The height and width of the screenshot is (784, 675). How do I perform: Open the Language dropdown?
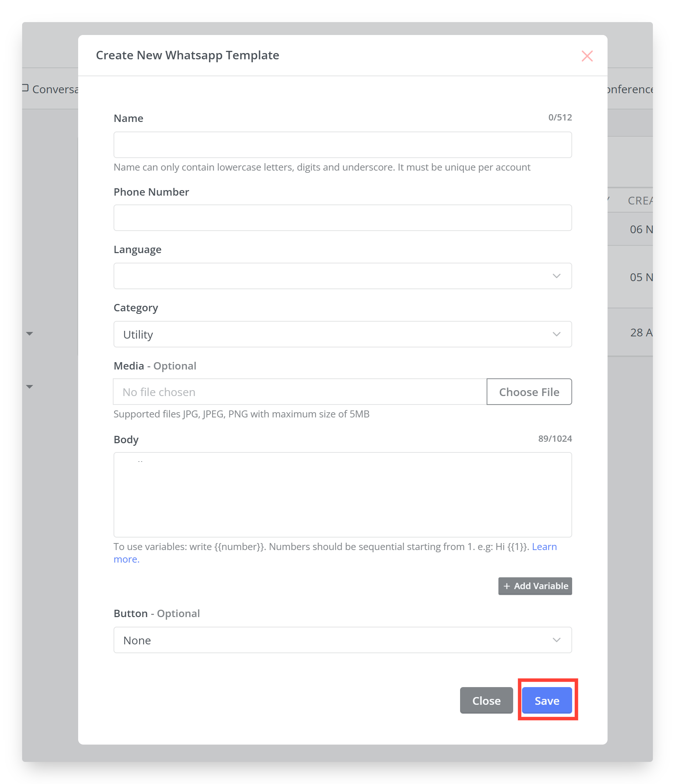pyautogui.click(x=342, y=276)
